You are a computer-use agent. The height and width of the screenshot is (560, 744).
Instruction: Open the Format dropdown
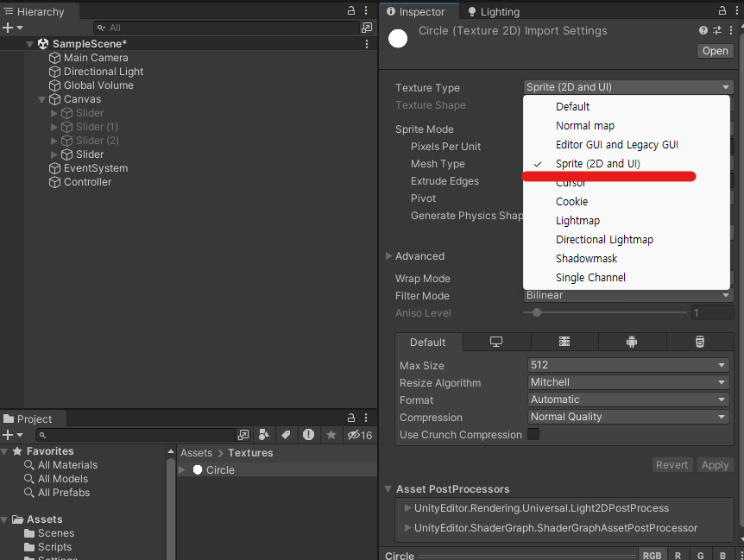(628, 400)
